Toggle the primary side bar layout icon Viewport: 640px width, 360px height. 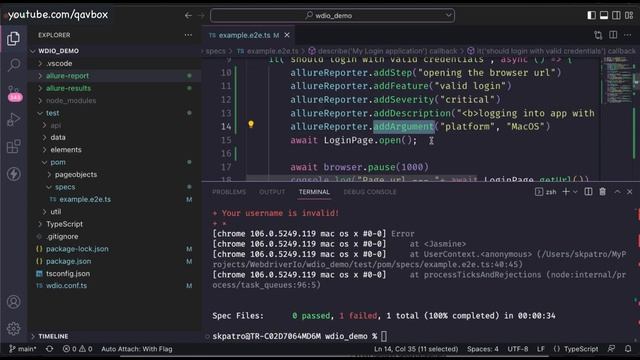coord(591,16)
